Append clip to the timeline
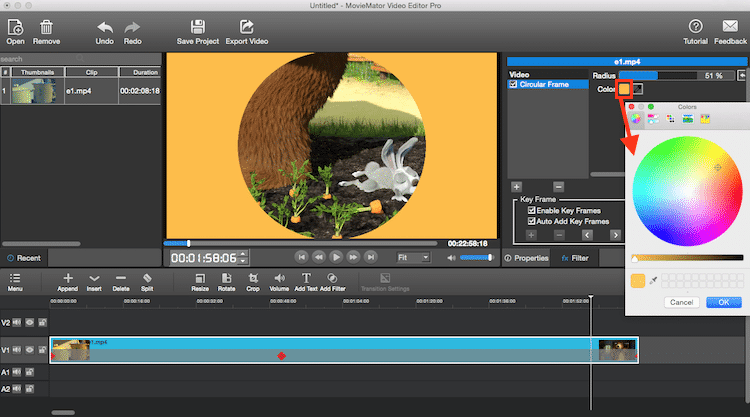The image size is (750, 417). coord(67,282)
